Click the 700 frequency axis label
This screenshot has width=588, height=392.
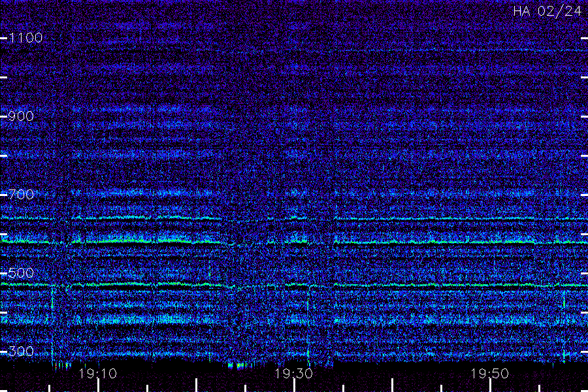coord(21,195)
